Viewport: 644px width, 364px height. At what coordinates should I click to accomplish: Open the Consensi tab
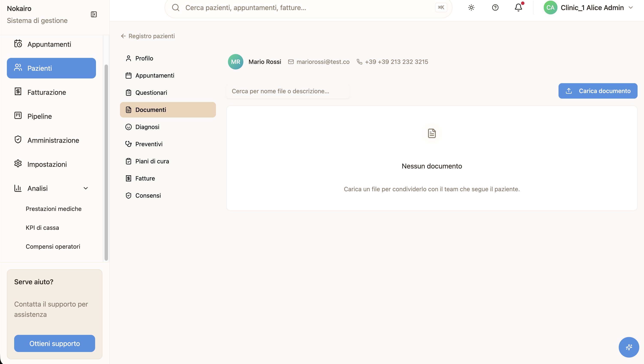pos(168,196)
